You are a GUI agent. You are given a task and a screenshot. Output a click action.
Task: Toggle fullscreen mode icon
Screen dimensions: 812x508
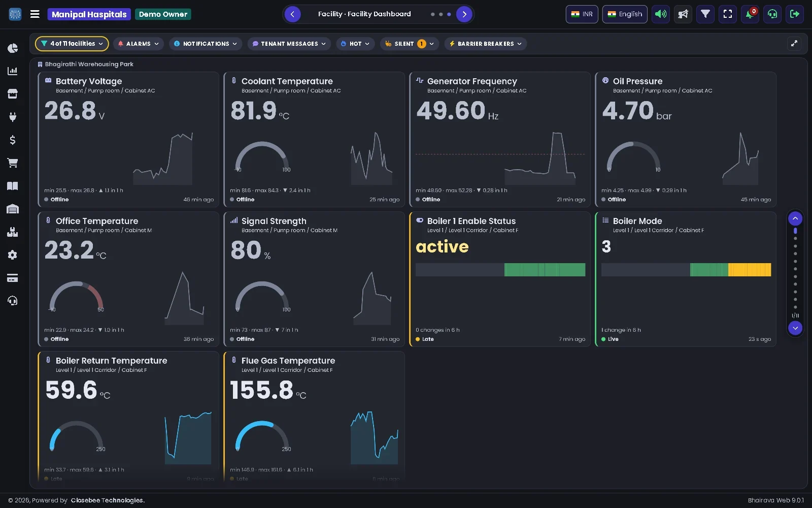[728, 14]
